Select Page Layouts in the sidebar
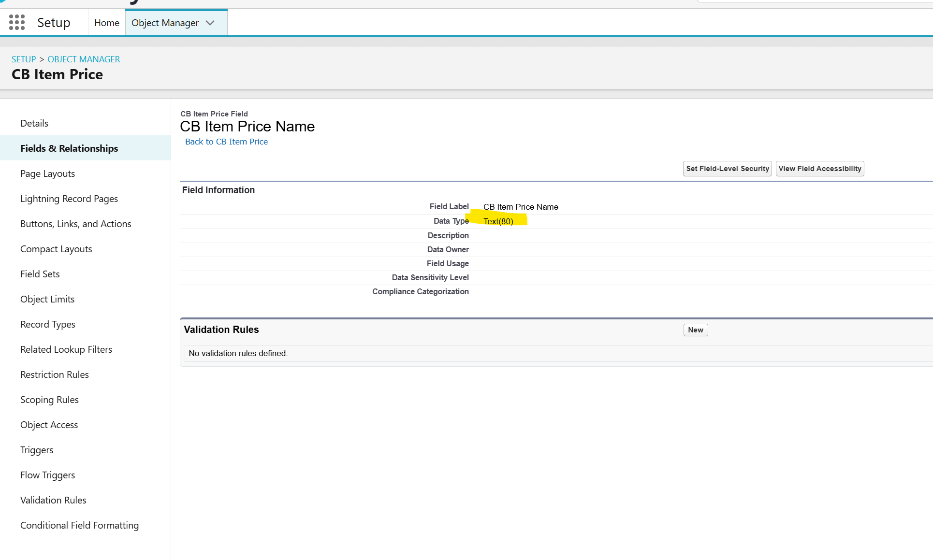This screenshot has height=560, width=933. (47, 173)
